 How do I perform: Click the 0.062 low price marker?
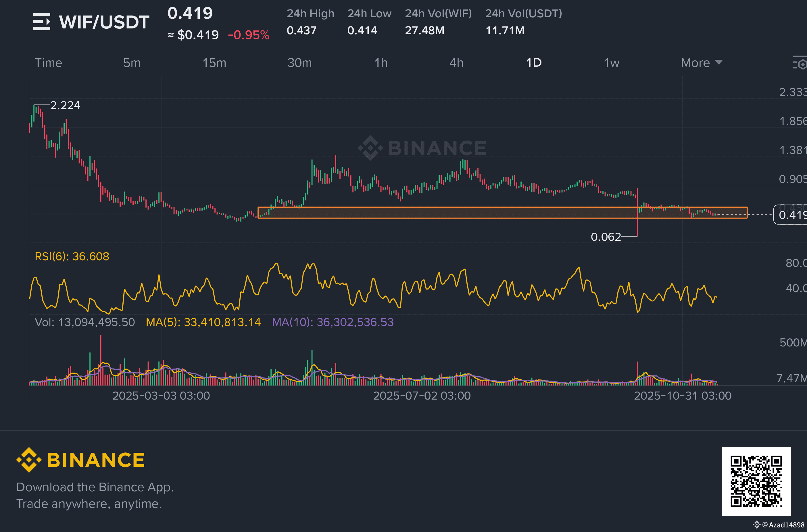click(x=606, y=237)
